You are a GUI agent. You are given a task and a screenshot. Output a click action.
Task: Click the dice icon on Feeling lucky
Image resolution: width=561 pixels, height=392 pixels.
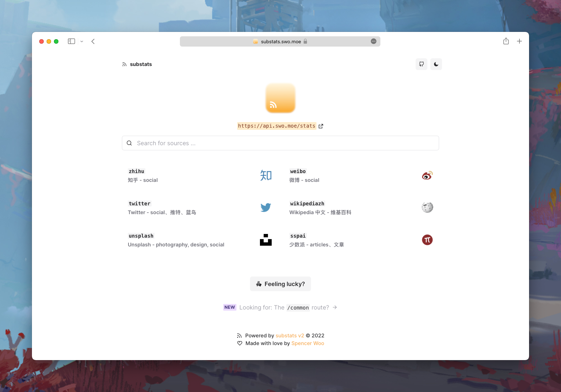coord(259,284)
